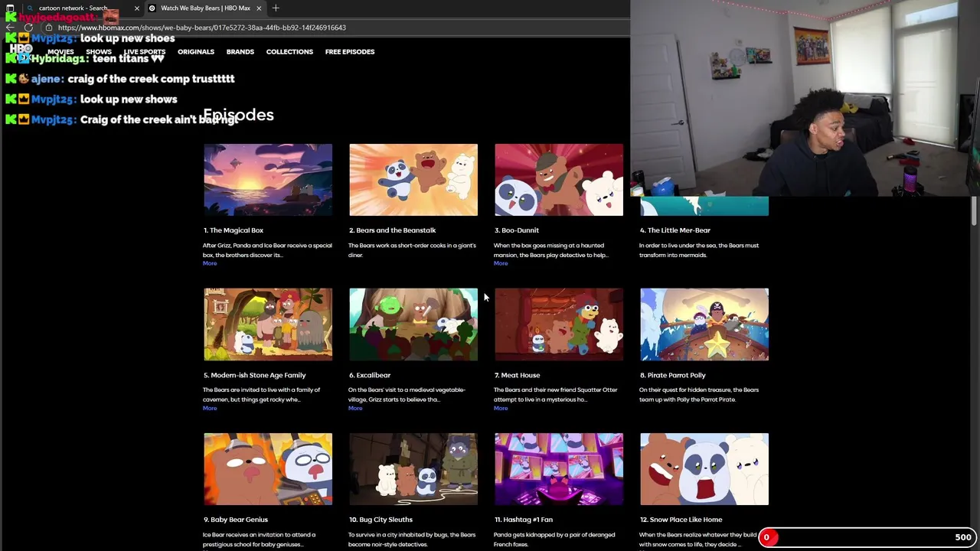Open Meat House episode thumbnail
This screenshot has width=980, height=551.
tap(559, 324)
